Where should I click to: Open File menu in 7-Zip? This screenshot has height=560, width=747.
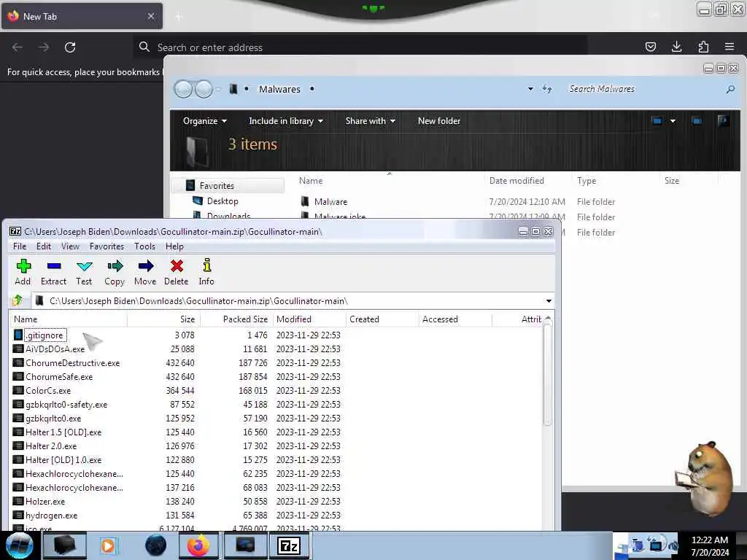point(20,246)
